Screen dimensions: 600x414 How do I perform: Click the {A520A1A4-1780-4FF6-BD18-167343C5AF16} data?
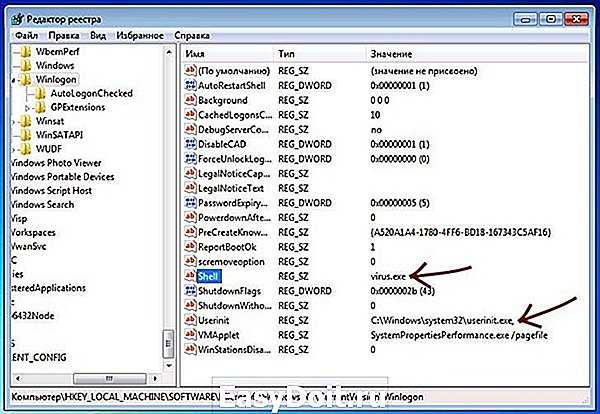(461, 232)
